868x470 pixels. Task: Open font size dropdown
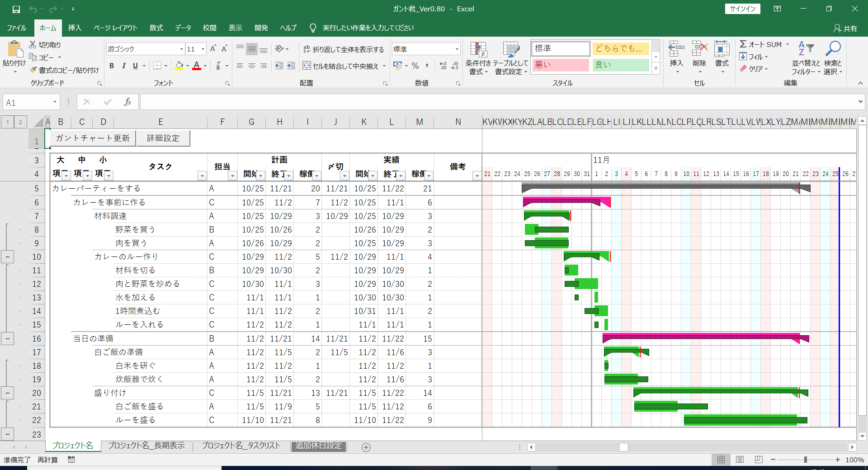pos(203,49)
